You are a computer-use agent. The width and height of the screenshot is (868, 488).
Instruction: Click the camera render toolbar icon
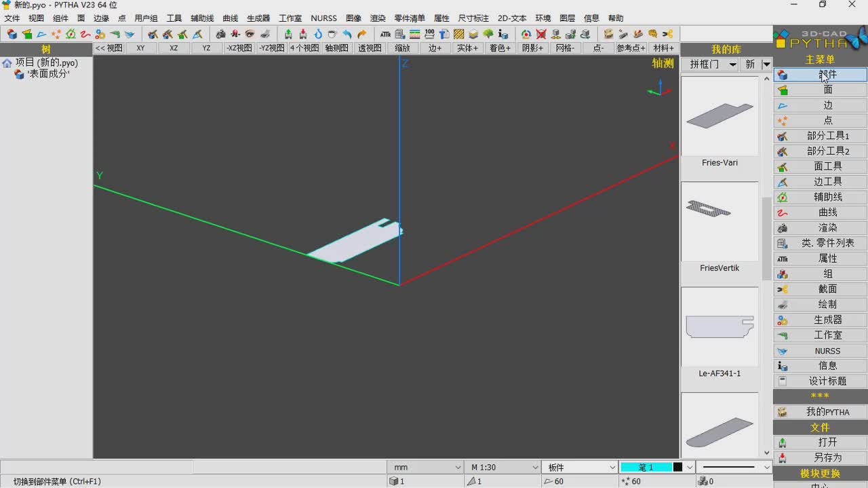[220, 34]
